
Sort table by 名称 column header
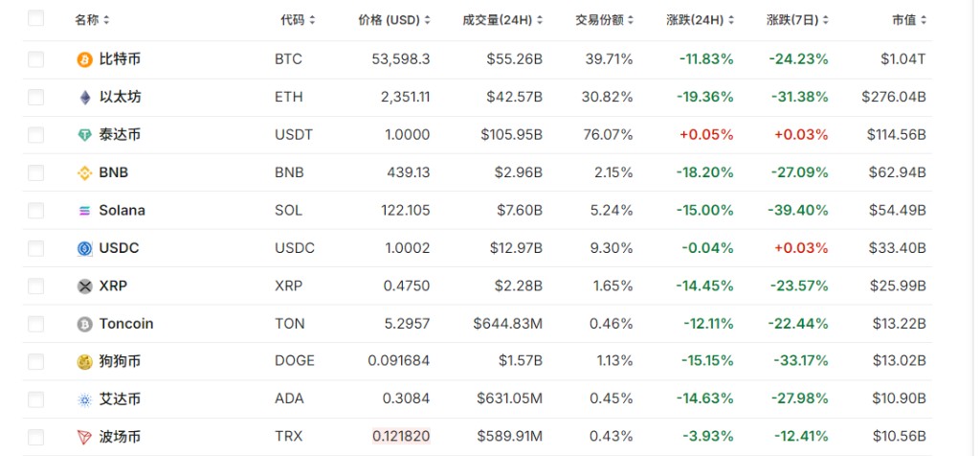92,19
